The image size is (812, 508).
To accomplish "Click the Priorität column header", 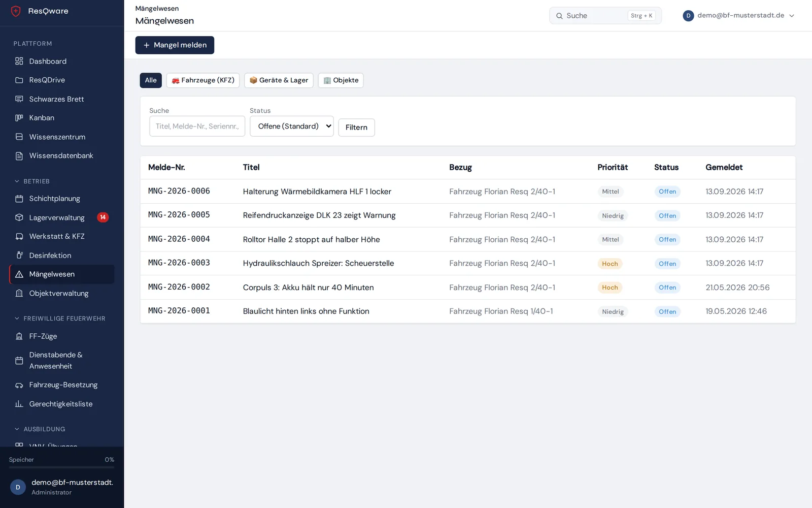I will [613, 168].
